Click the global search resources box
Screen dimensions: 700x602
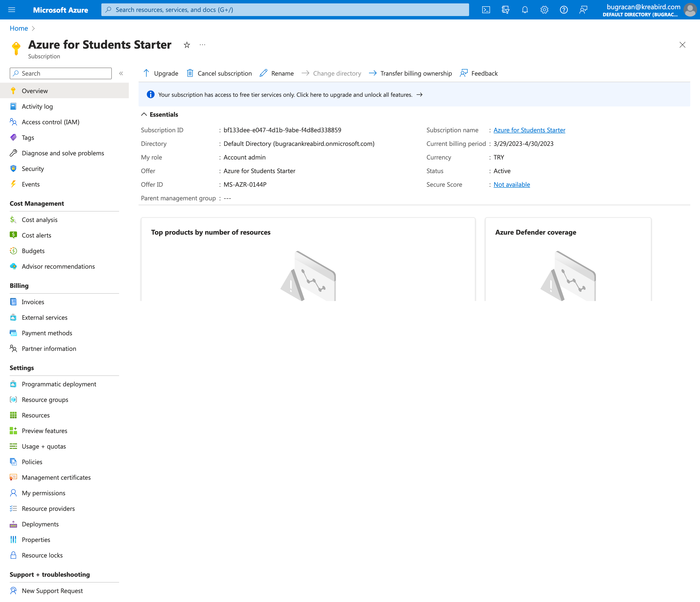[285, 10]
